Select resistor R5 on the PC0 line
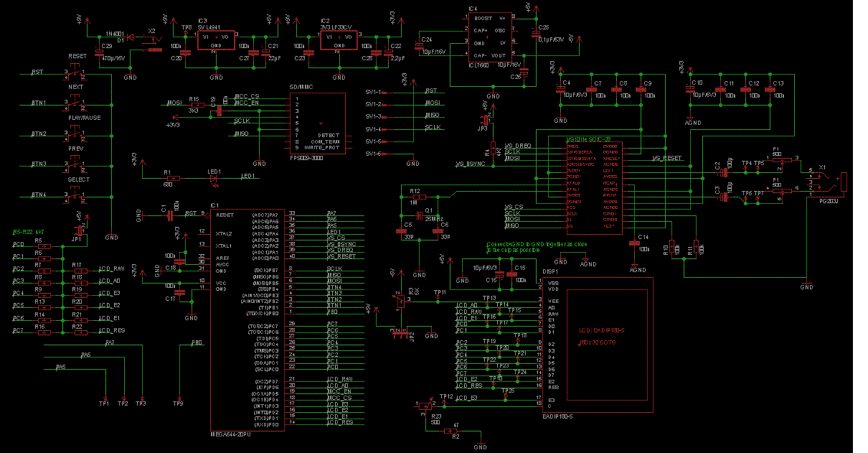Image resolution: width=868 pixels, height=453 pixels. (44, 246)
